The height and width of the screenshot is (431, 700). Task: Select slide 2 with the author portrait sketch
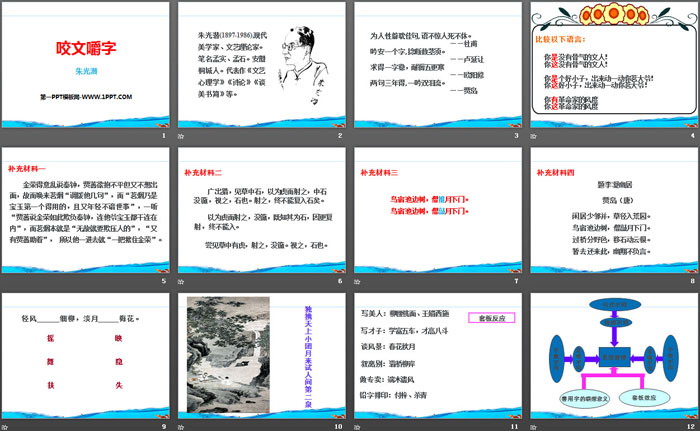262,65
